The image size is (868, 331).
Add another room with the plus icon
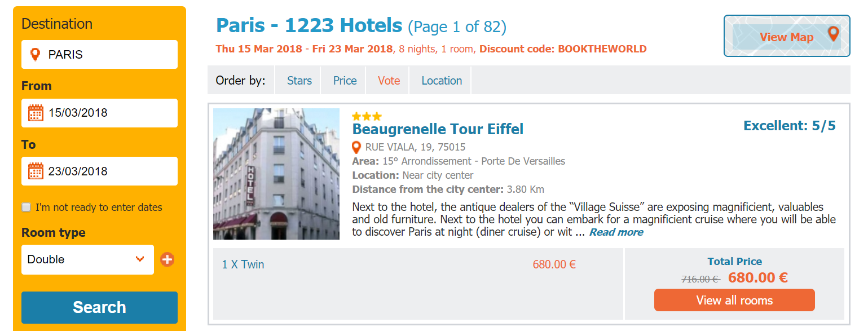[167, 260]
